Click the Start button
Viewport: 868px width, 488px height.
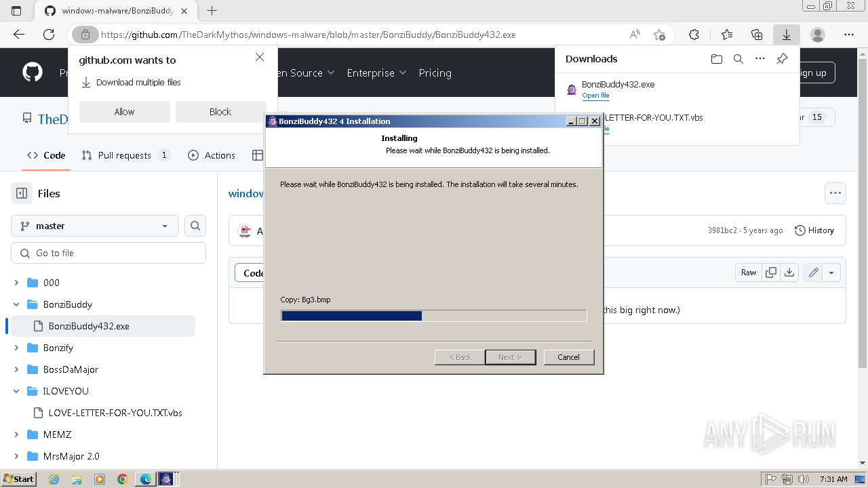[x=19, y=479]
